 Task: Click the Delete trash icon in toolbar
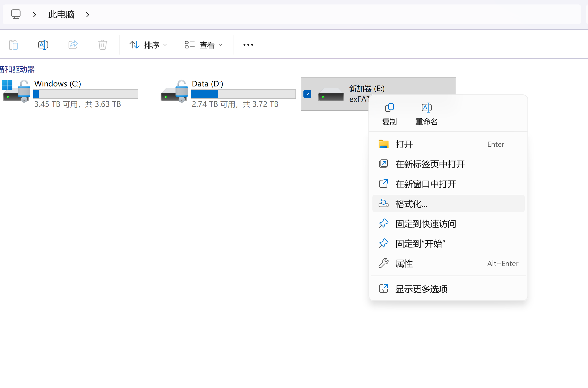[102, 45]
